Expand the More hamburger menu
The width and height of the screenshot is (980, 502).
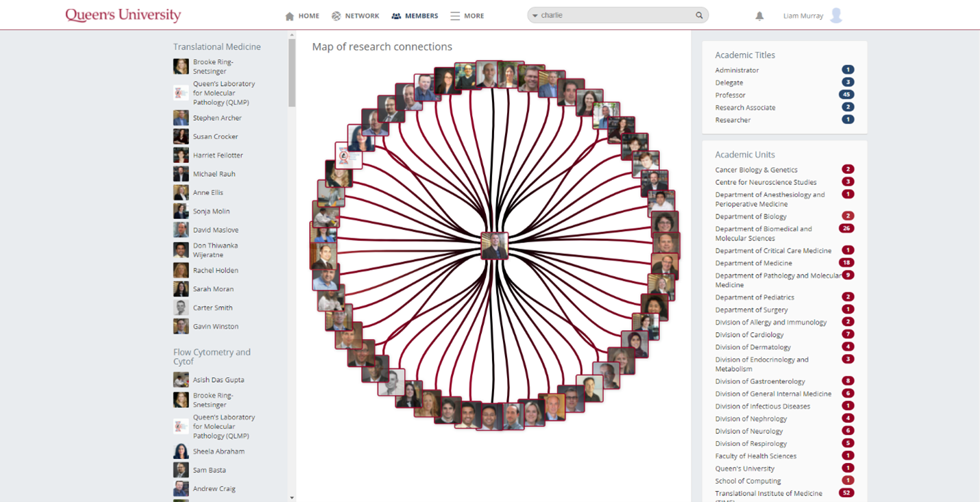tap(467, 16)
